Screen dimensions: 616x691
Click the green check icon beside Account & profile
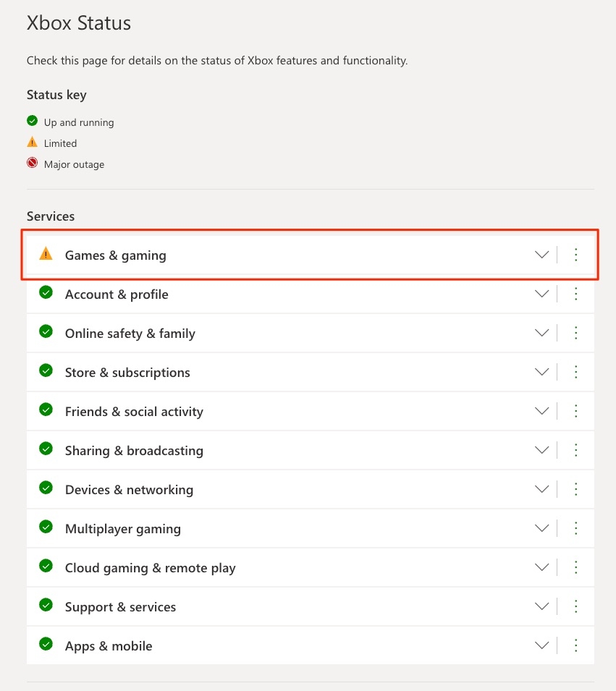[46, 292]
